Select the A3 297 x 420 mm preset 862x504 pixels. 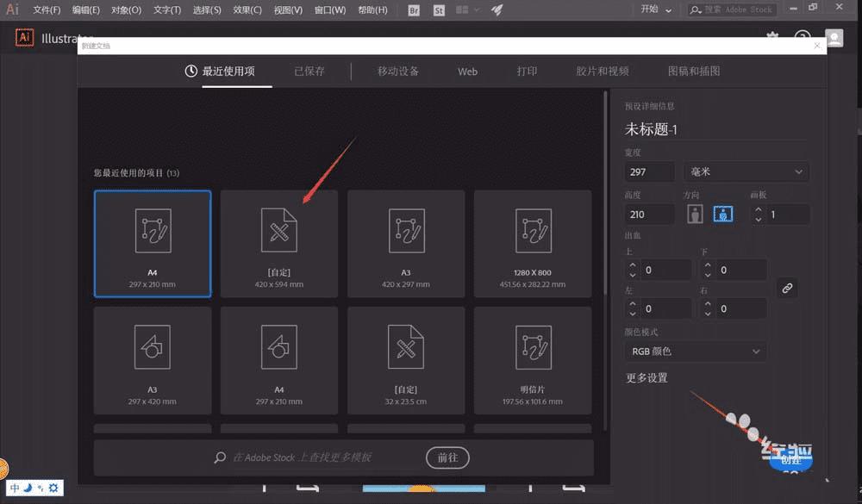coord(153,360)
